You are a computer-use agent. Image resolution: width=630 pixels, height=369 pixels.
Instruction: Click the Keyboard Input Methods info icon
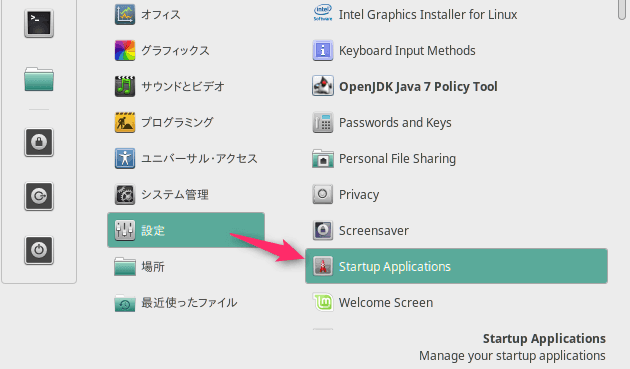(323, 50)
